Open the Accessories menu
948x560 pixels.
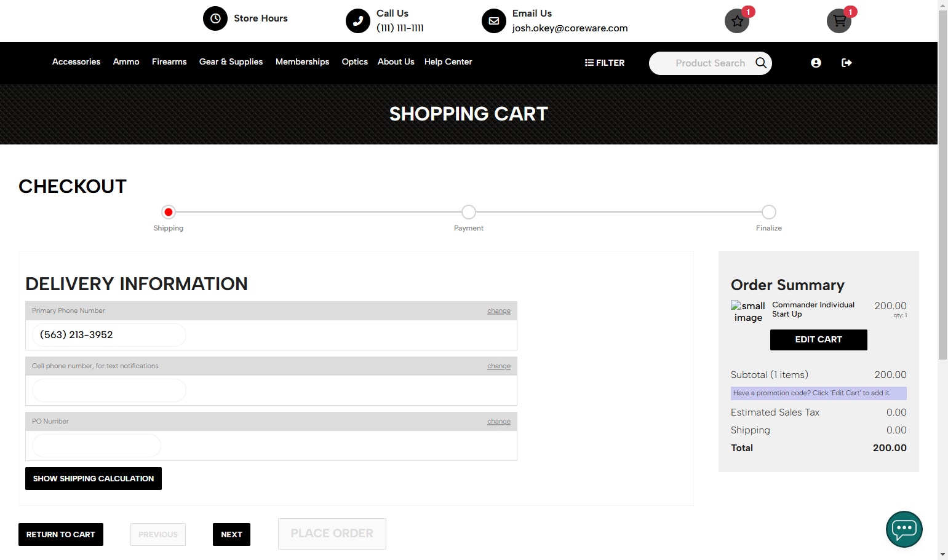[76, 61]
